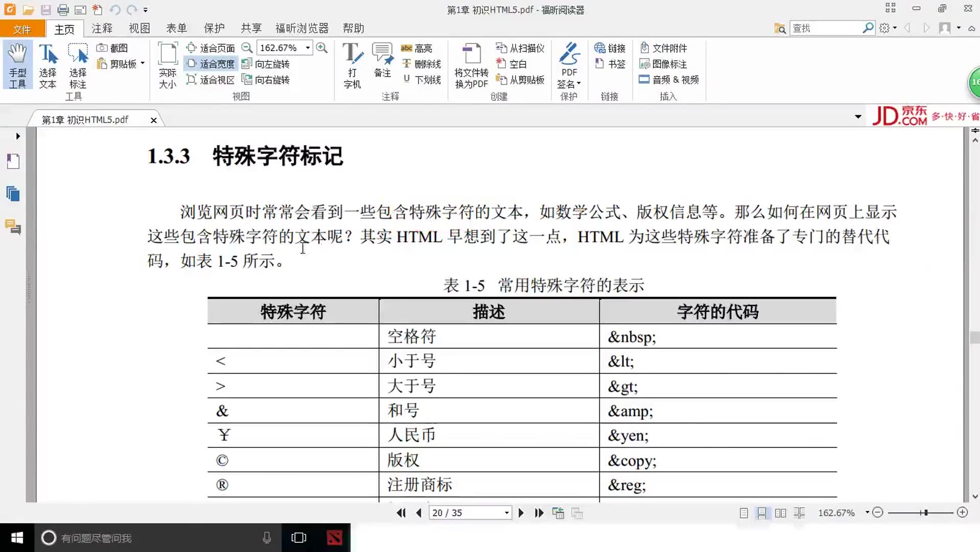The image size is (980, 552).
Task: Create PDF from clipboard (从剪贴板)
Action: coord(520,80)
